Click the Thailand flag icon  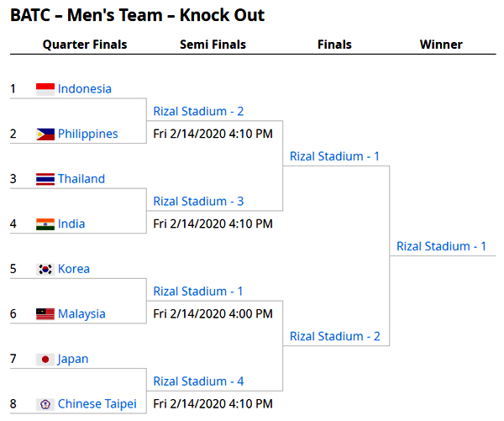tap(45, 179)
